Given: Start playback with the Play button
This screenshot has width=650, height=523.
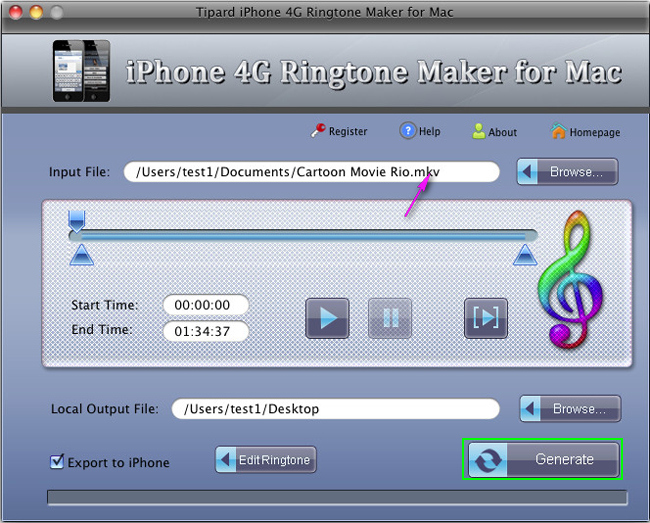Looking at the screenshot, I should point(327,318).
